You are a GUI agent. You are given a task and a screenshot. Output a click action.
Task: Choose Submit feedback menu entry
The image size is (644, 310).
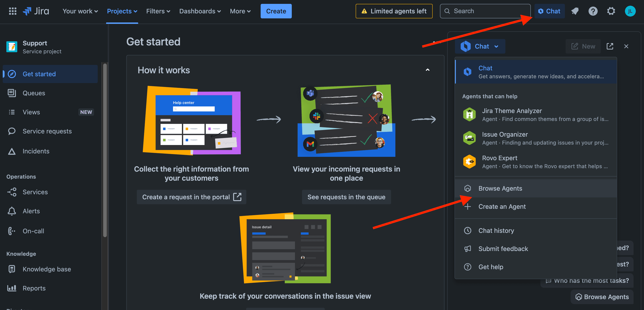point(536,249)
